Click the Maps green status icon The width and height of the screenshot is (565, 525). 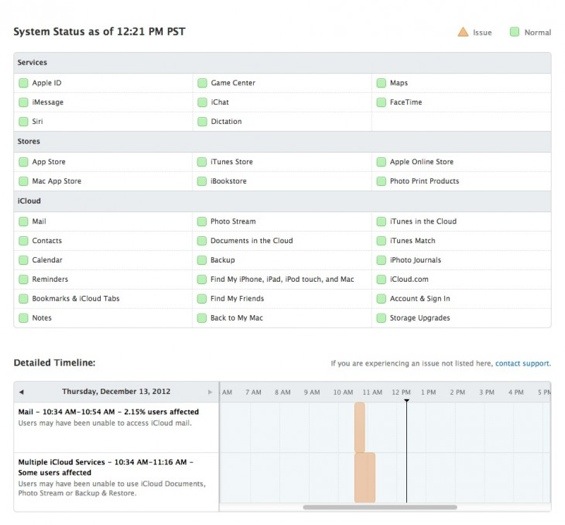(381, 83)
